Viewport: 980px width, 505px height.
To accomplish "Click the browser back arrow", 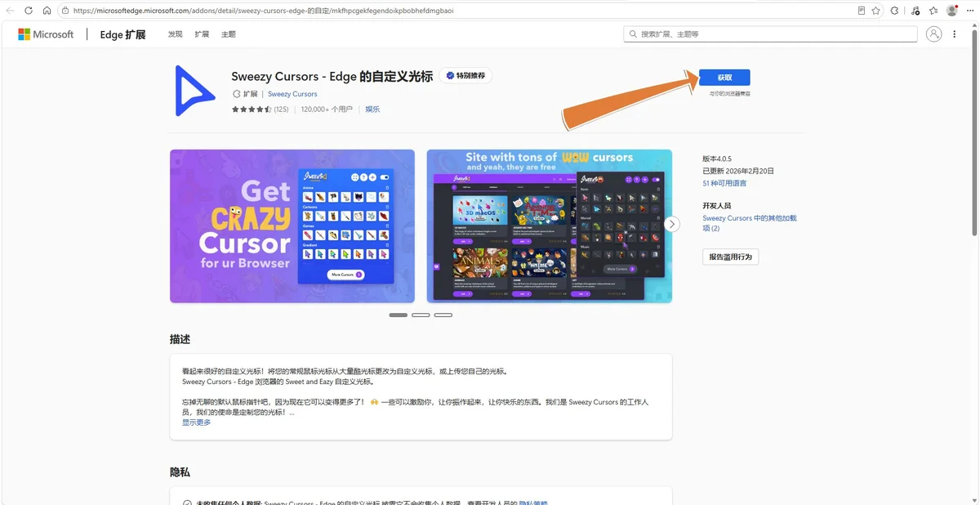I will click(9, 11).
